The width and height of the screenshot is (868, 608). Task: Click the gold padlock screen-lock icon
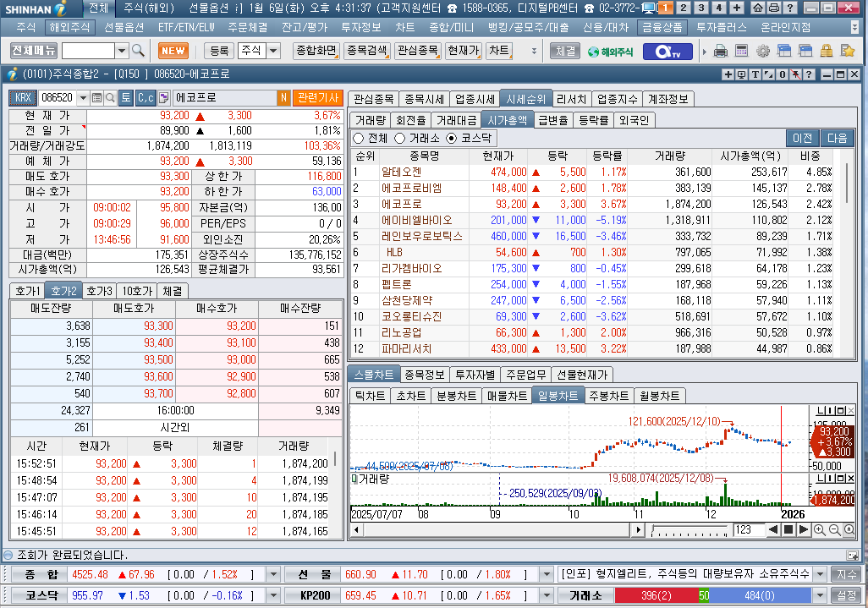pyautogui.click(x=827, y=52)
